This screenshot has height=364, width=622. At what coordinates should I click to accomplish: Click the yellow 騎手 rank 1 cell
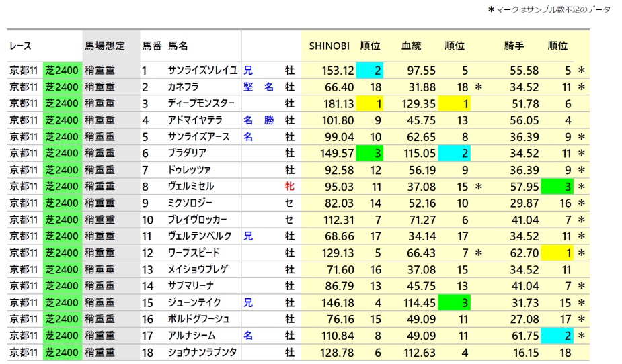click(560, 253)
